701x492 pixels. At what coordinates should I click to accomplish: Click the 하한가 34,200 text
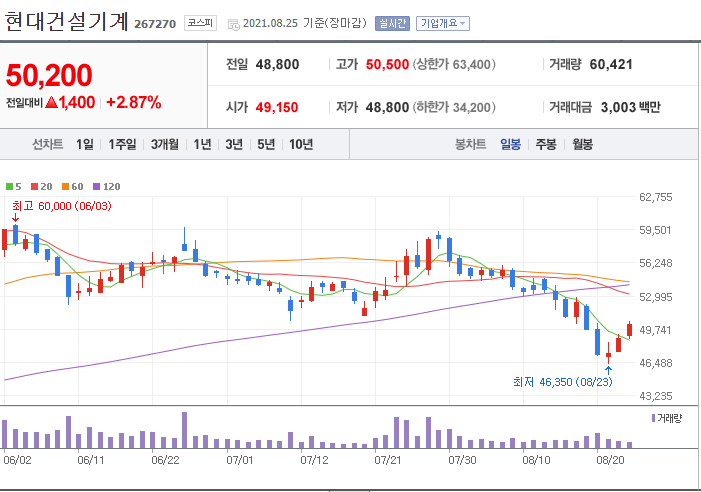click(x=454, y=107)
